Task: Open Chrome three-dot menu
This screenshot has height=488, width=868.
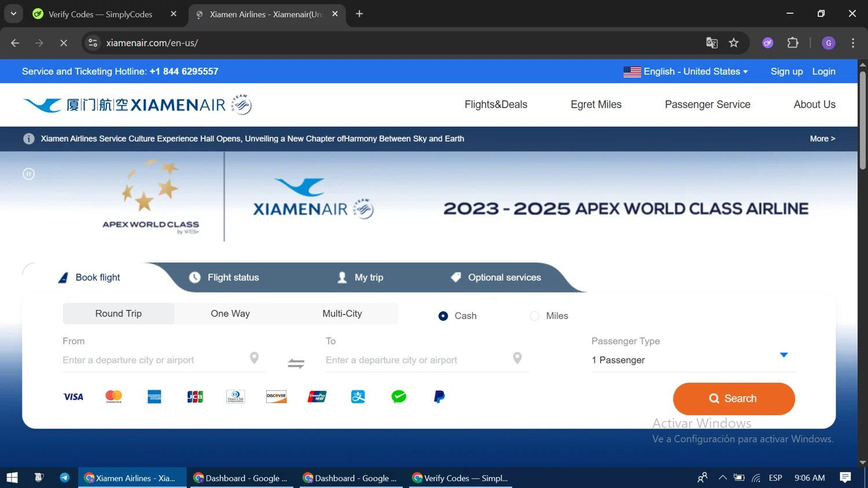Action: [853, 43]
